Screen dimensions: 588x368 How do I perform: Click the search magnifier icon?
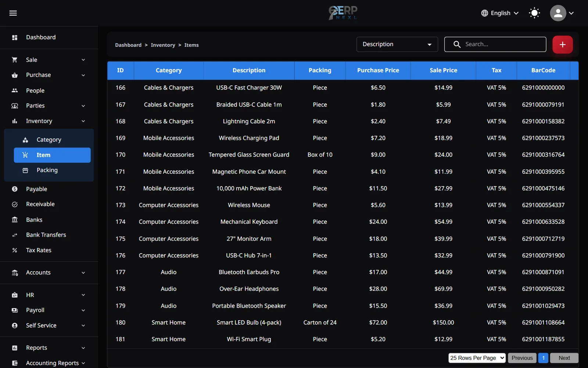coord(457,45)
